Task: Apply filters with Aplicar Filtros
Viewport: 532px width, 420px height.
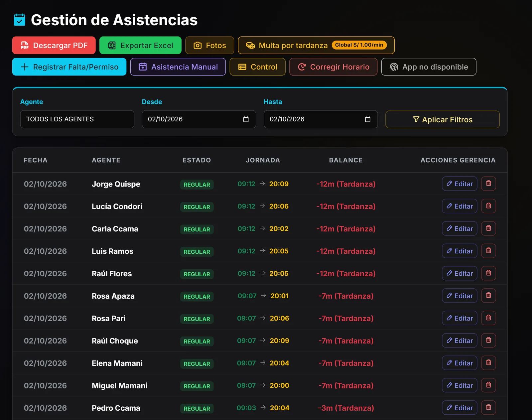Action: point(443,119)
